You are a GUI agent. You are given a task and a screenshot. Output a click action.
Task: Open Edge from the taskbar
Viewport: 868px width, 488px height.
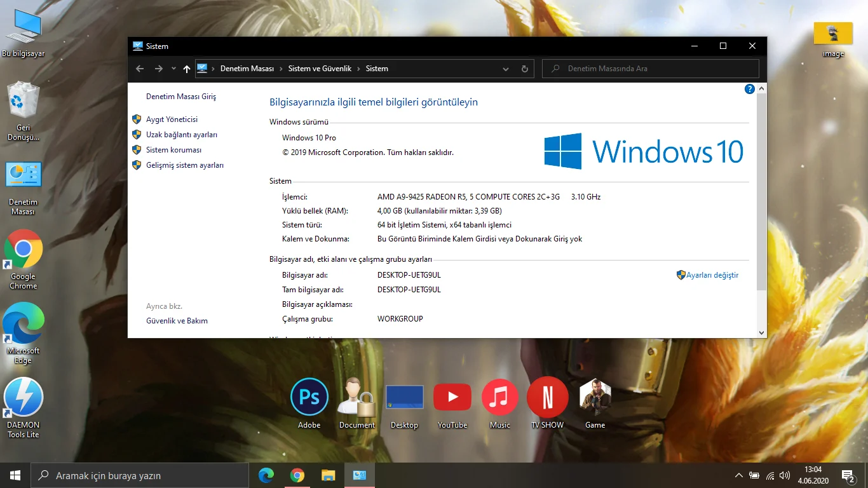[266, 475]
